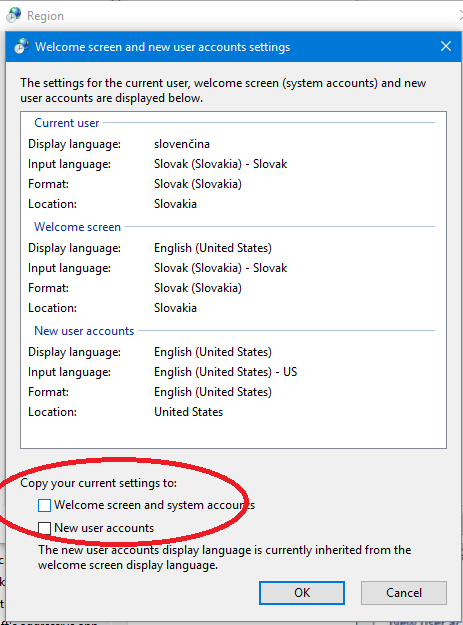This screenshot has height=625, width=463.
Task: Click the New user accounts checkbox label text
Action: tap(104, 528)
